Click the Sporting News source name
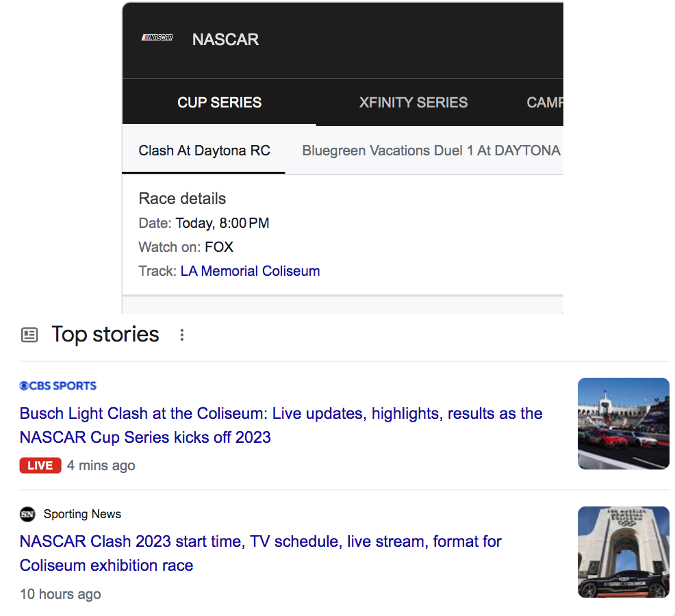This screenshot has height=616, width=675. [82, 514]
